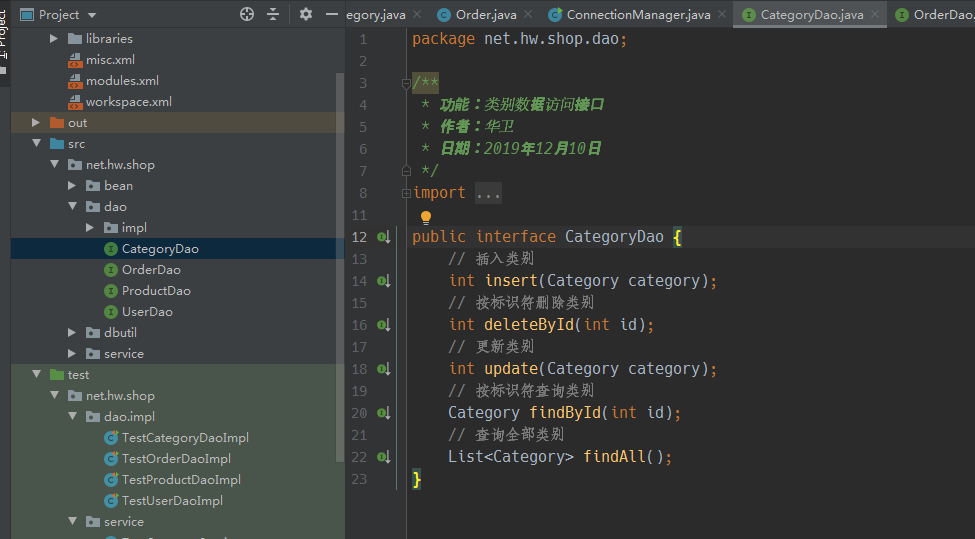Close the Order.java tab

(528, 14)
